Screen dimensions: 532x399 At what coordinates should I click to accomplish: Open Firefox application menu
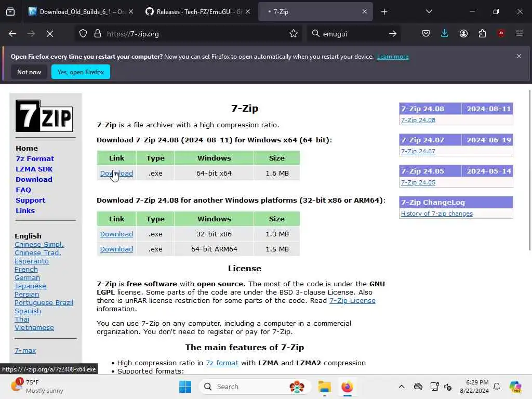[x=519, y=33]
